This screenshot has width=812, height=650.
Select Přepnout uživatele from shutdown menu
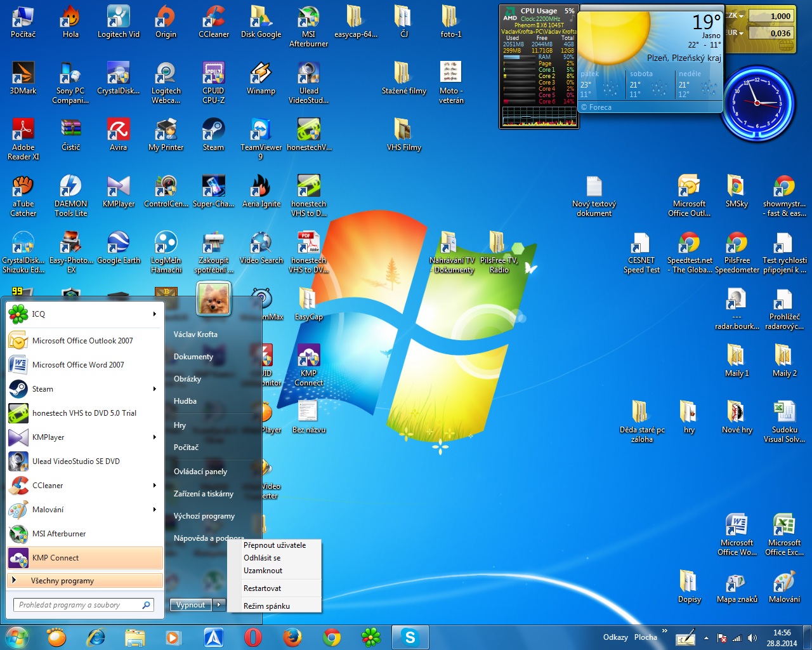[x=275, y=545]
